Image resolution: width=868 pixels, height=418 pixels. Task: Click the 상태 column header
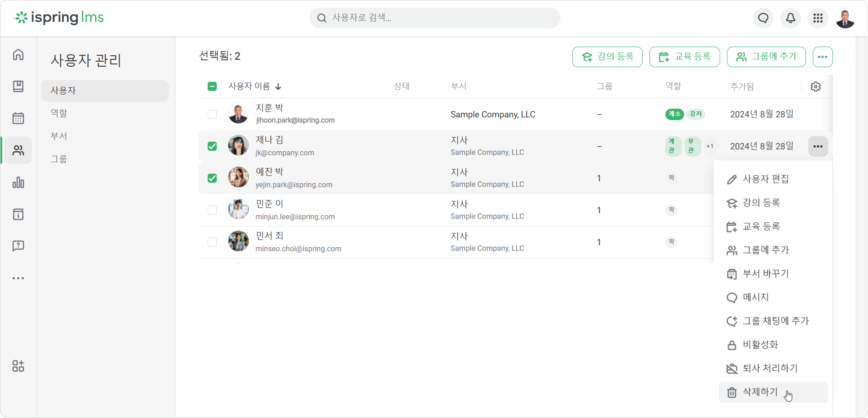pyautogui.click(x=402, y=86)
